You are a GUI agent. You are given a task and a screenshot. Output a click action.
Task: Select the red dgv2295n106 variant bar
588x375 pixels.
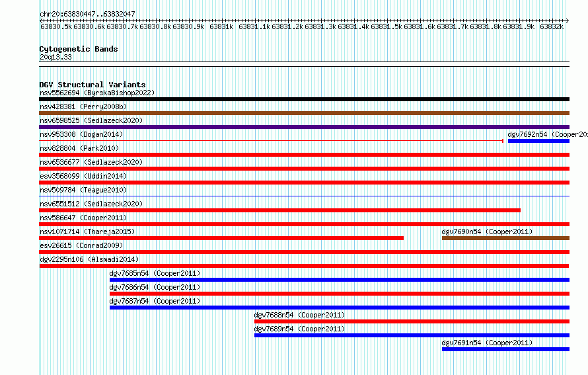(304, 266)
